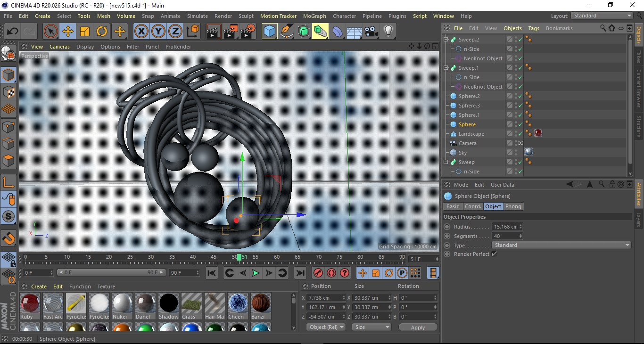
Task: Switch to the Phong tab
Action: 513,206
